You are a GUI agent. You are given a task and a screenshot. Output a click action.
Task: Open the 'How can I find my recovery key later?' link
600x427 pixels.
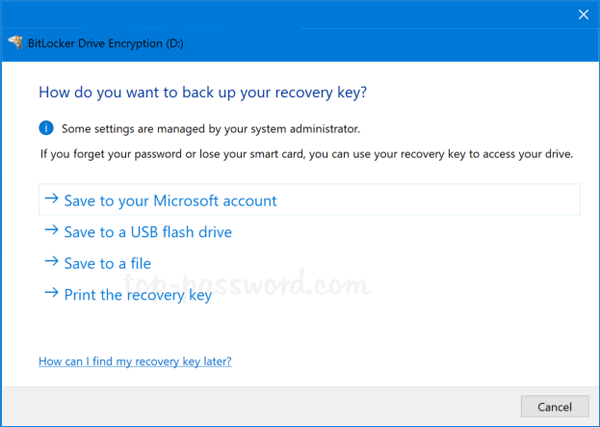tap(135, 360)
